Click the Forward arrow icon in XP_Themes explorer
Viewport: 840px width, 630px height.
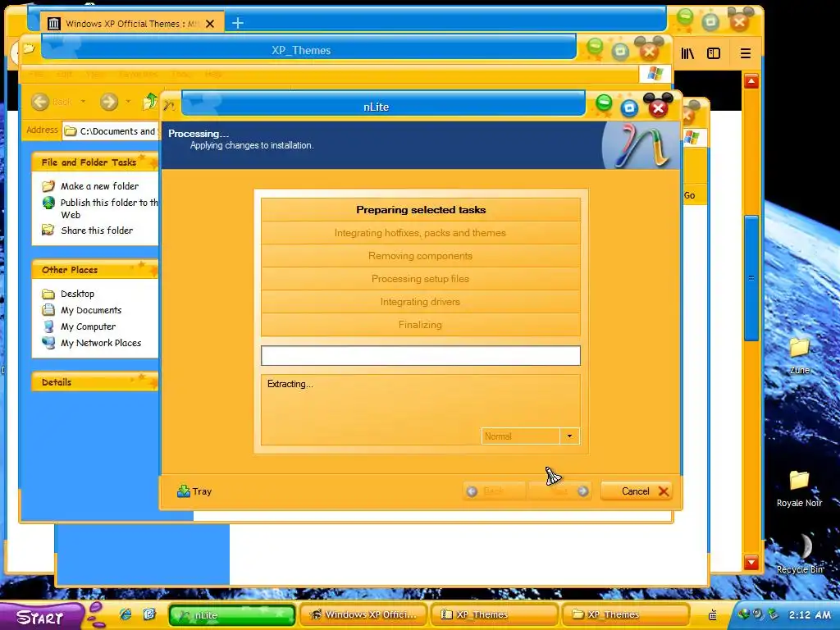[x=109, y=102]
